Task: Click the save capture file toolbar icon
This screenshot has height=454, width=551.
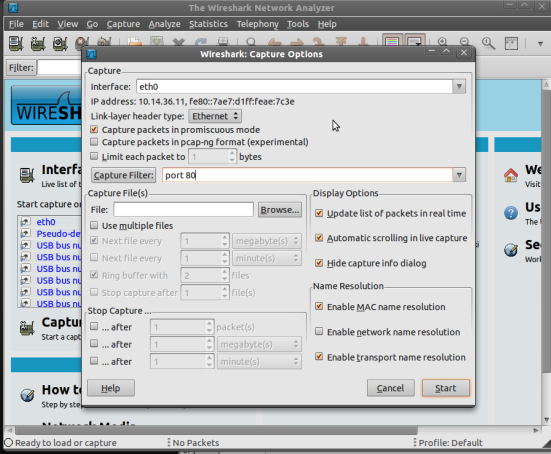Action: (x=157, y=41)
